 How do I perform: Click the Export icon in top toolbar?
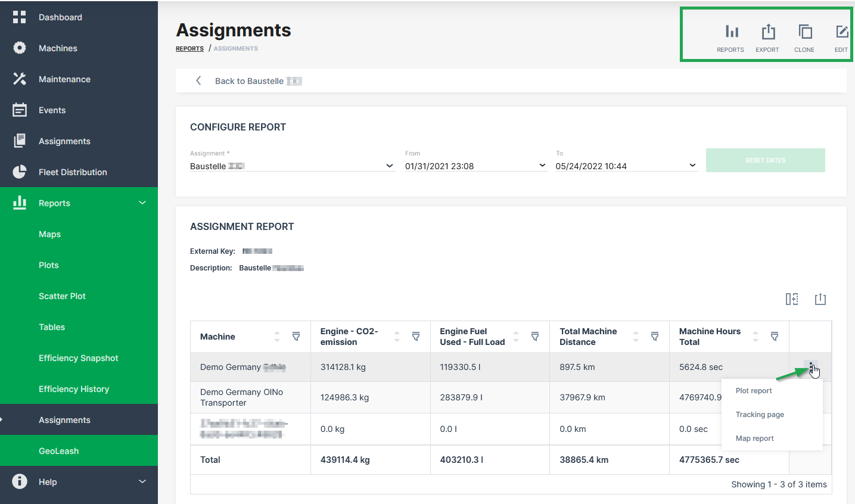pos(768,32)
